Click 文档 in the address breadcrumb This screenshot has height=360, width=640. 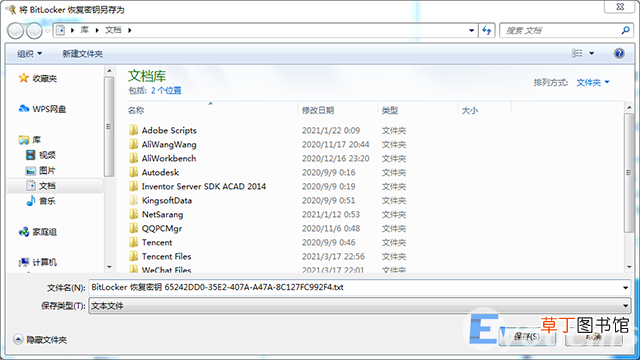(113, 30)
